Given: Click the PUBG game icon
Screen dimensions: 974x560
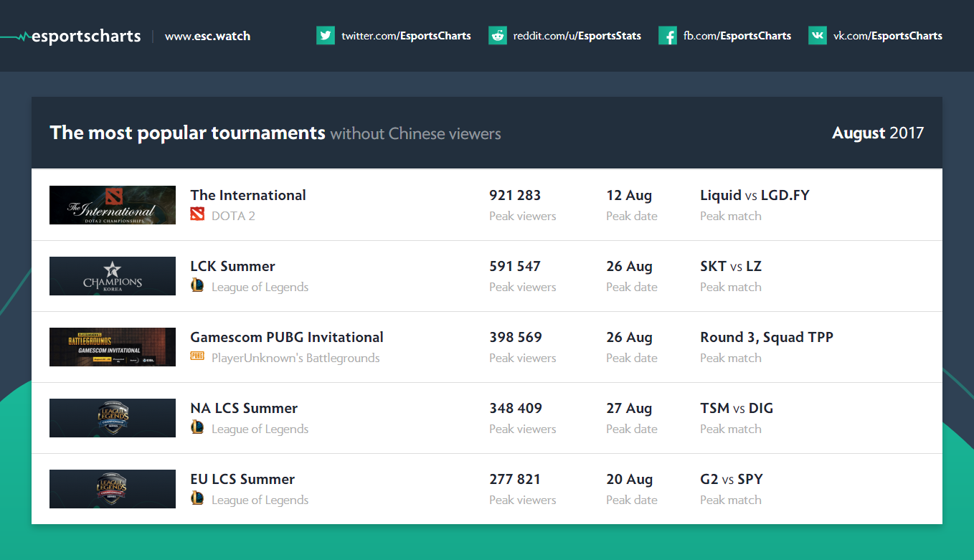Looking at the screenshot, I should click(197, 356).
